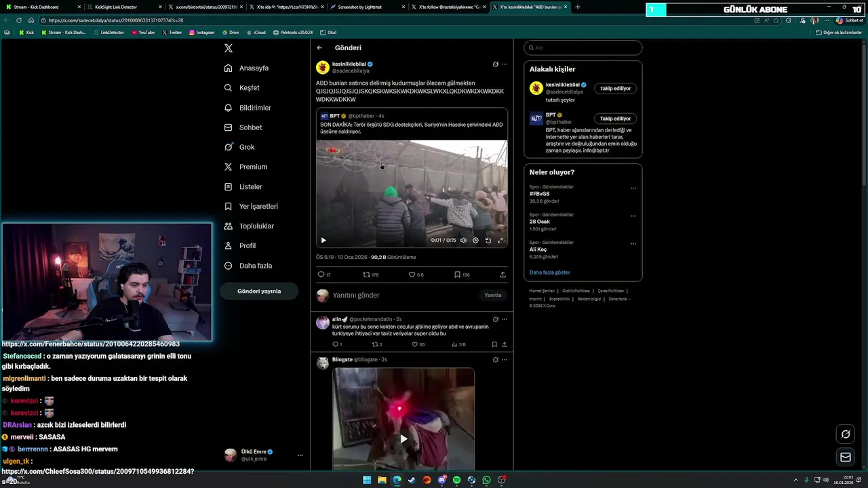Image resolution: width=868 pixels, height=488 pixels.
Task: Click the Yanıtla button
Action: [x=493, y=296]
